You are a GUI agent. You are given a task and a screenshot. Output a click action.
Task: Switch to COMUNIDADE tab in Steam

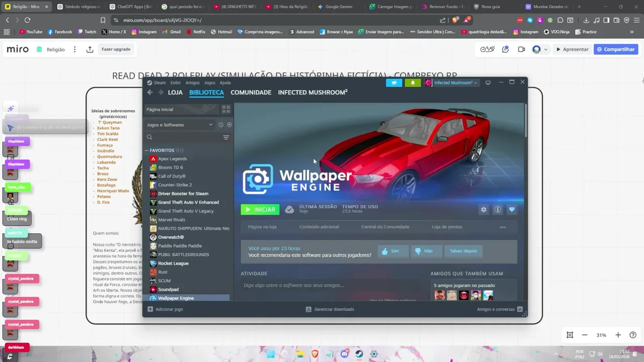pos(251,93)
